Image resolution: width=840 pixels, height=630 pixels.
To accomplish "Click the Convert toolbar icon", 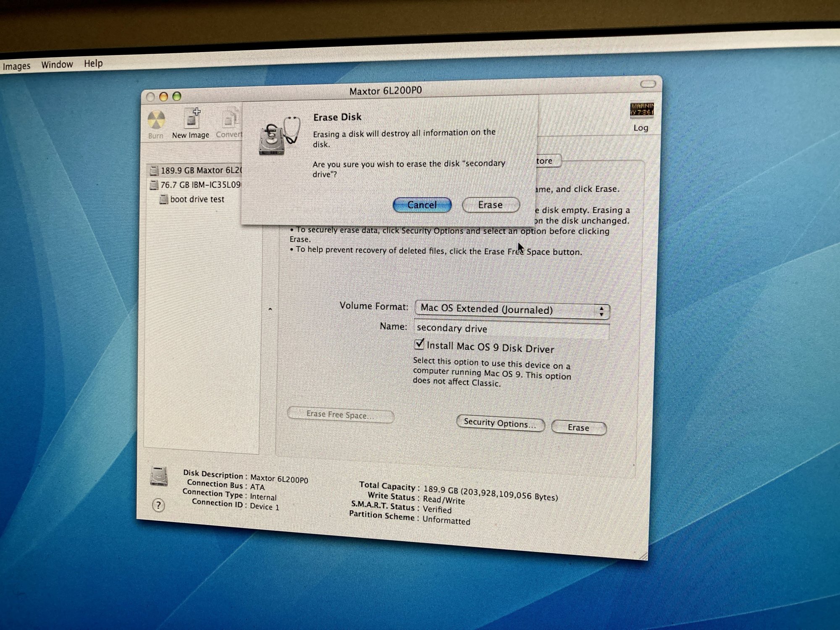I will (230, 118).
